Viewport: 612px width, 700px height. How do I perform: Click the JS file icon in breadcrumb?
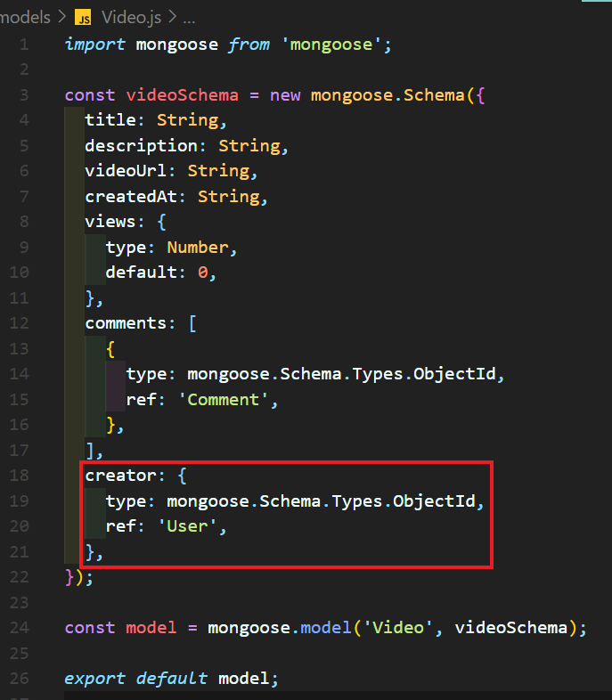83,18
